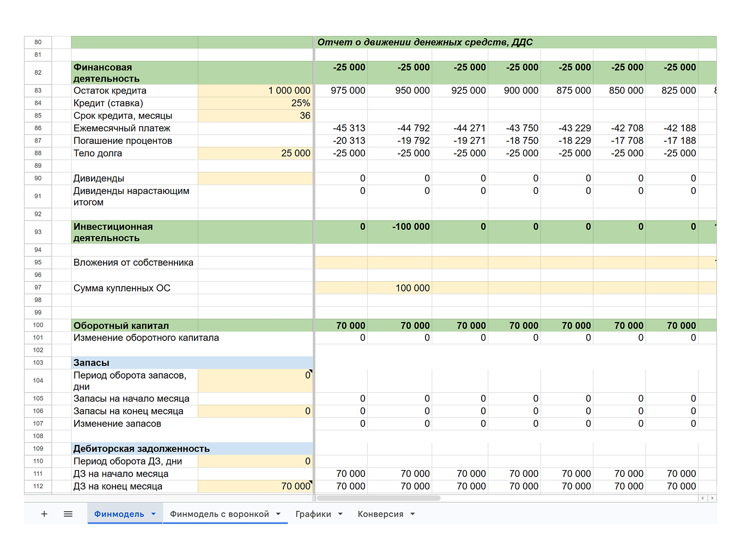Open the Финмодель tab dropdown arrow
741x560 pixels.
coord(154,514)
